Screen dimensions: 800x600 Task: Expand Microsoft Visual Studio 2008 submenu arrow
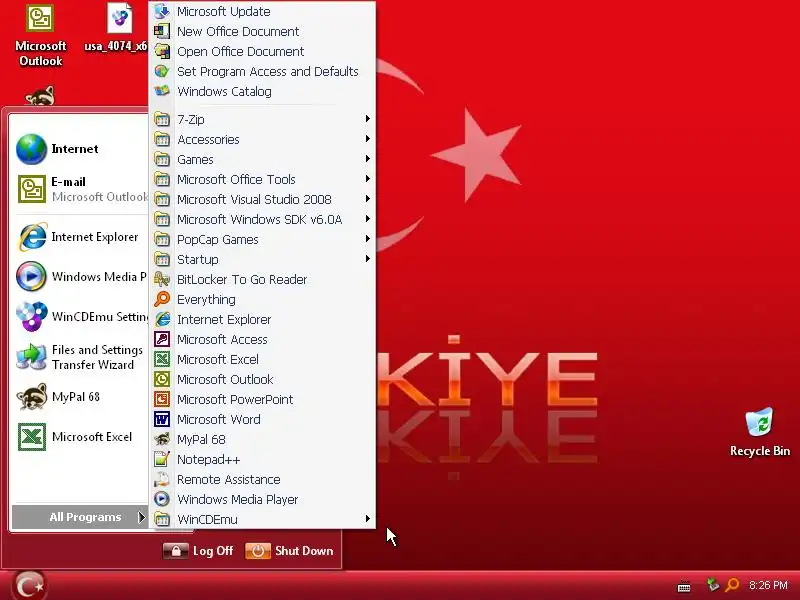(x=367, y=199)
